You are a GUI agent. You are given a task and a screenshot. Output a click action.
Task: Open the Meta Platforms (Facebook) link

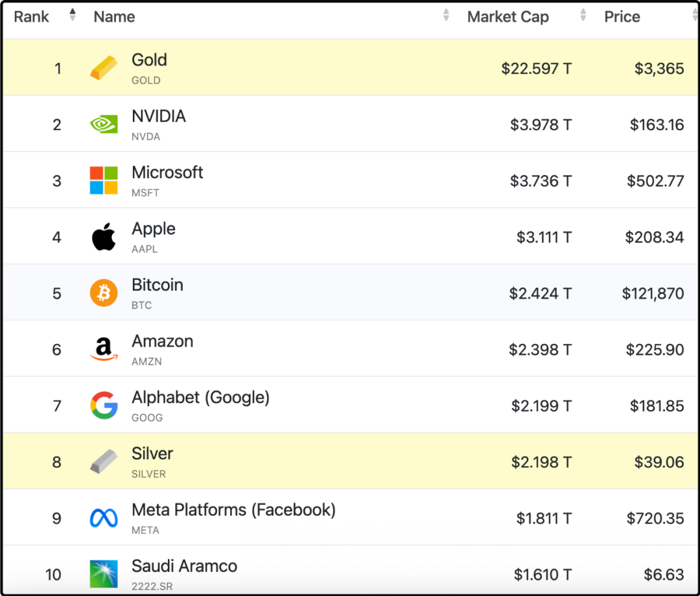pyautogui.click(x=233, y=510)
